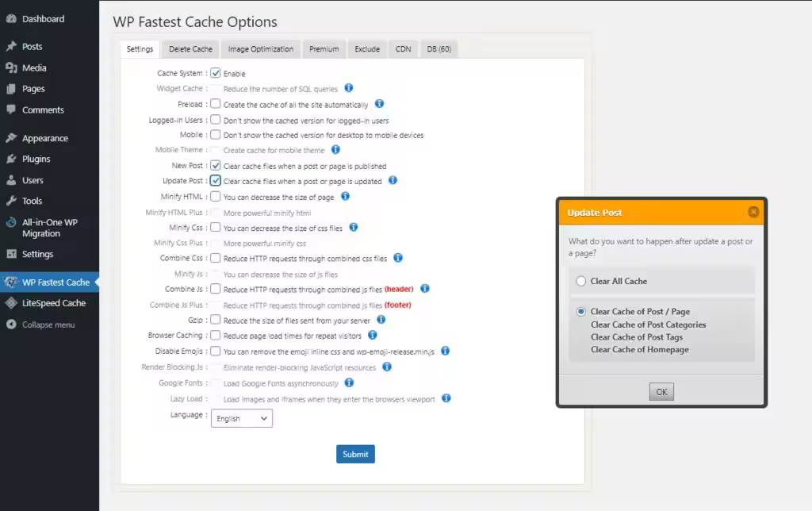Viewport: 812px width, 511px height.
Task: Select Clear Cache of Post / Page radio
Action: (581, 312)
